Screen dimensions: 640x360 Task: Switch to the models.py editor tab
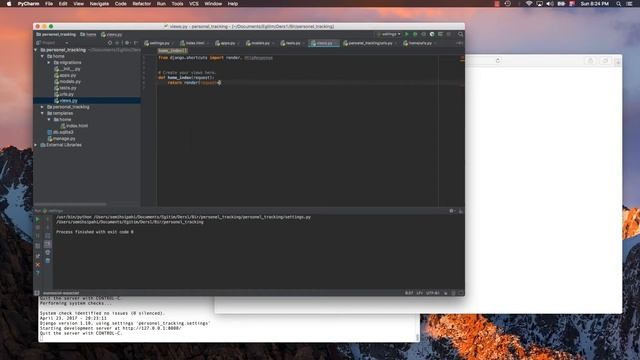click(x=260, y=43)
